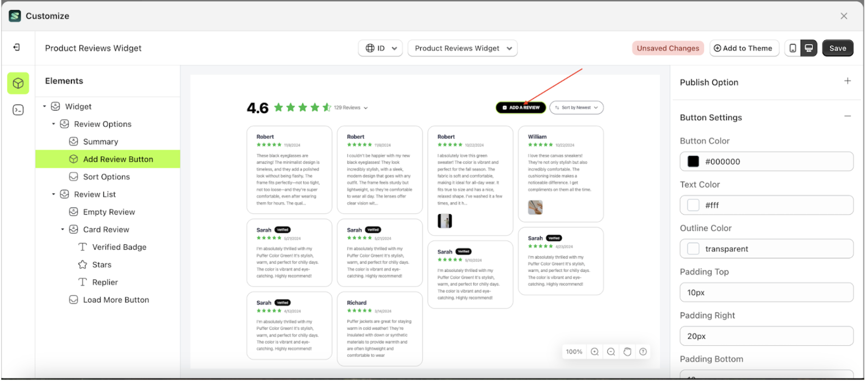Image resolution: width=868 pixels, height=383 pixels.
Task: Open the black Button Color swatch
Action: [693, 161]
